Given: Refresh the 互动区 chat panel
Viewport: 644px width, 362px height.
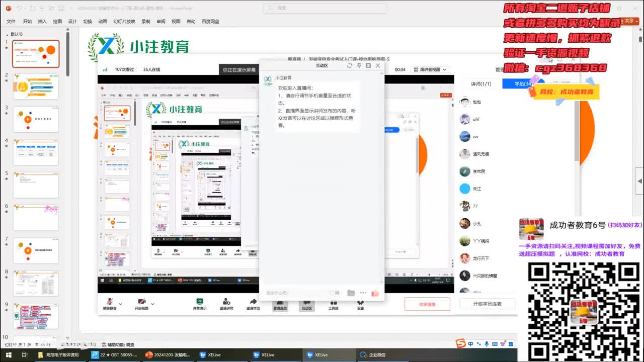Looking at the screenshot, I should 350,65.
